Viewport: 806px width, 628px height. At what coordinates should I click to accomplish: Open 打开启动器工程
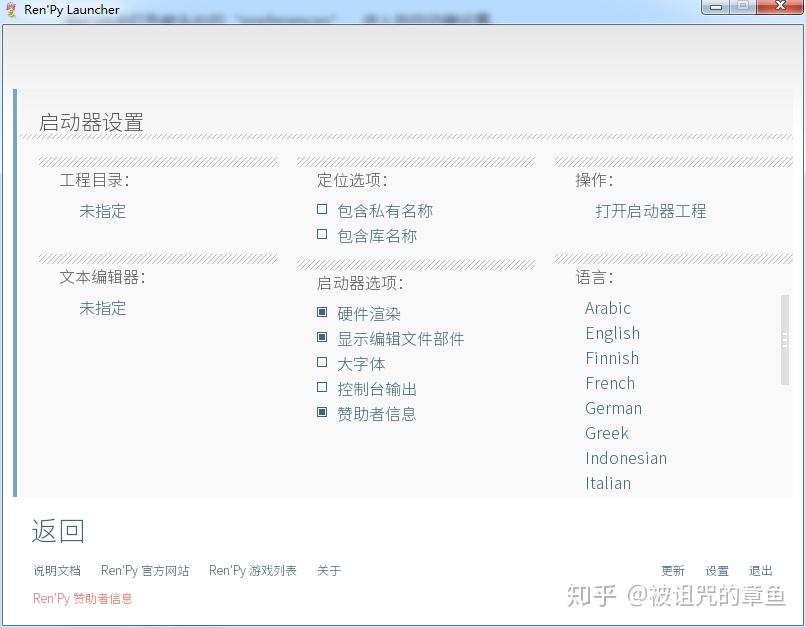(650, 211)
